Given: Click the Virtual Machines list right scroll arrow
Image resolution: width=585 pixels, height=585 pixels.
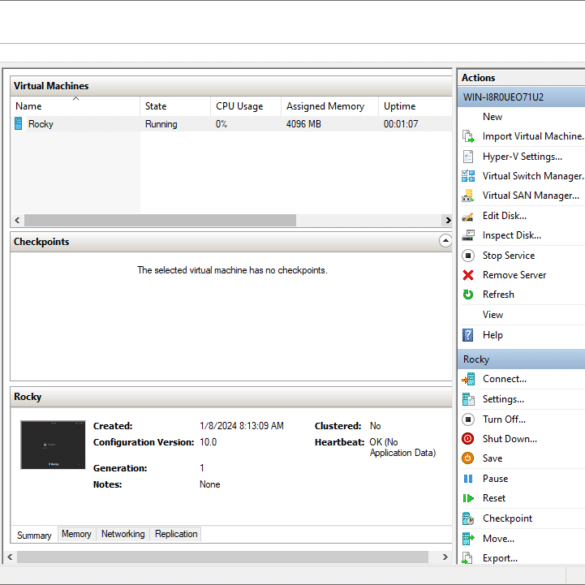Looking at the screenshot, I should coord(447,220).
